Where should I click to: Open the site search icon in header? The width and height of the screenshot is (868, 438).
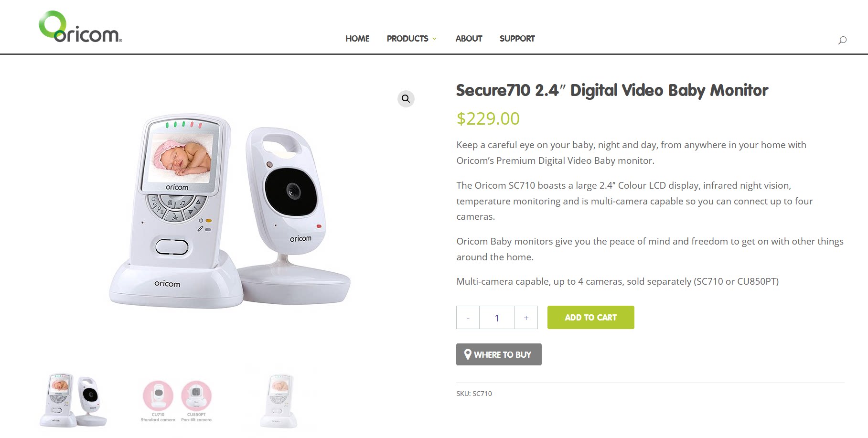pos(842,40)
